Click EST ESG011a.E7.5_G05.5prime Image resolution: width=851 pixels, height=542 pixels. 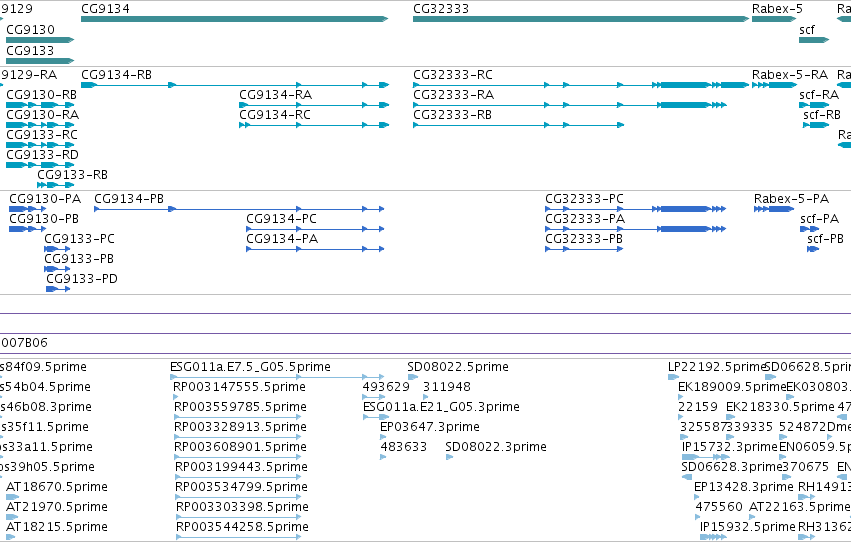click(x=277, y=377)
